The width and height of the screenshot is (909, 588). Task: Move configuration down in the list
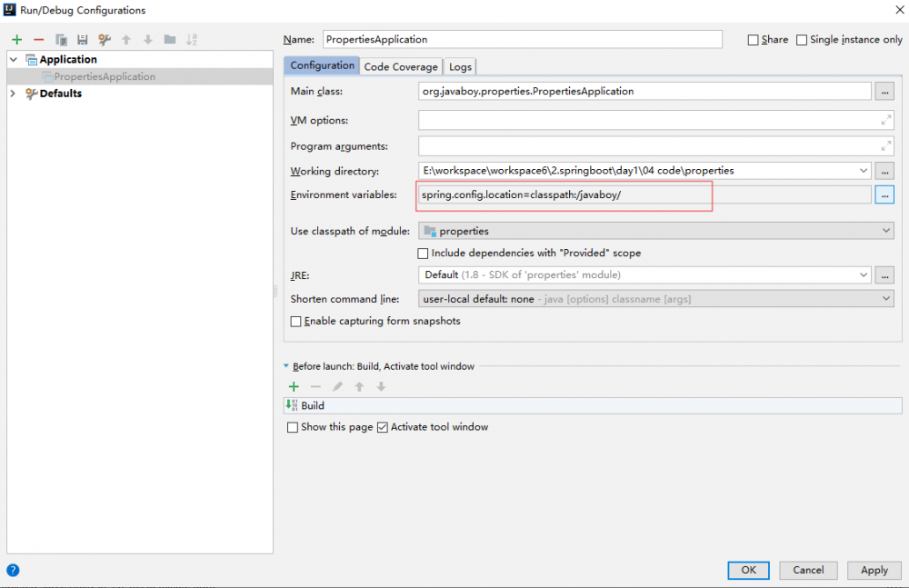[x=146, y=39]
